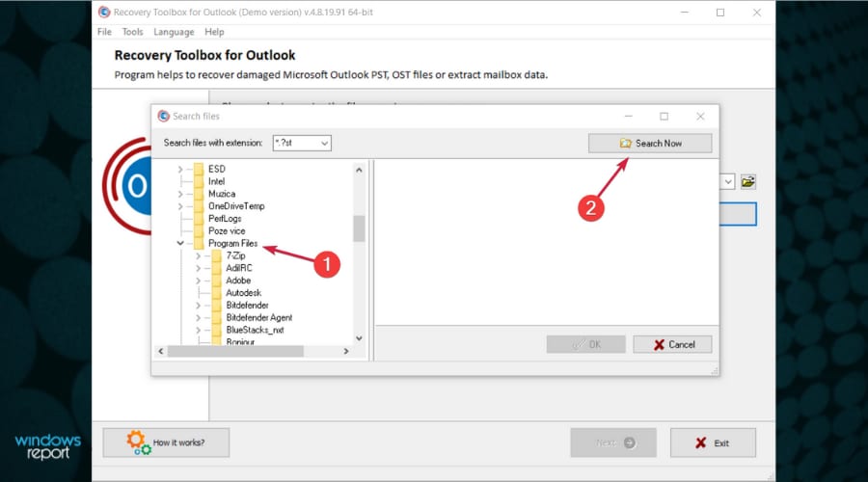
Task: Select the BlueStacks_nxt folder label
Action: click(x=255, y=330)
